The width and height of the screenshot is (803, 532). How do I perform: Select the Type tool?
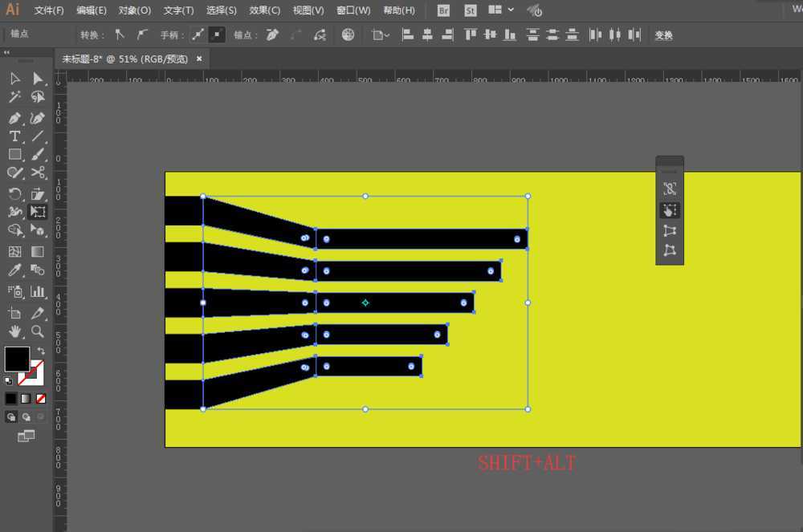point(14,136)
